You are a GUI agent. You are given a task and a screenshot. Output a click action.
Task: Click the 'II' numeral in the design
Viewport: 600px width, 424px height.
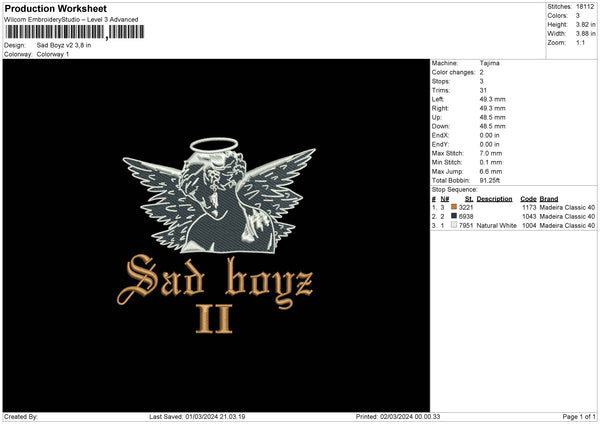click(x=214, y=319)
